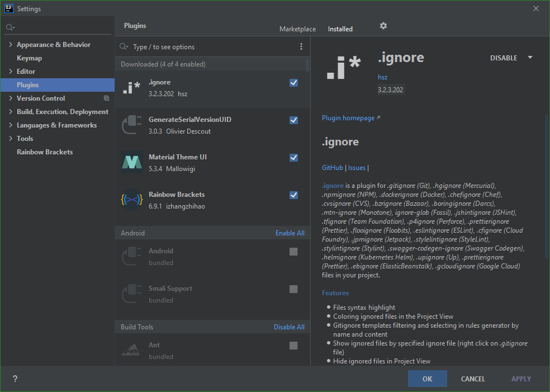Uncheck the Rainbow Brackets checkbox
The image size is (550, 392).
click(x=293, y=195)
